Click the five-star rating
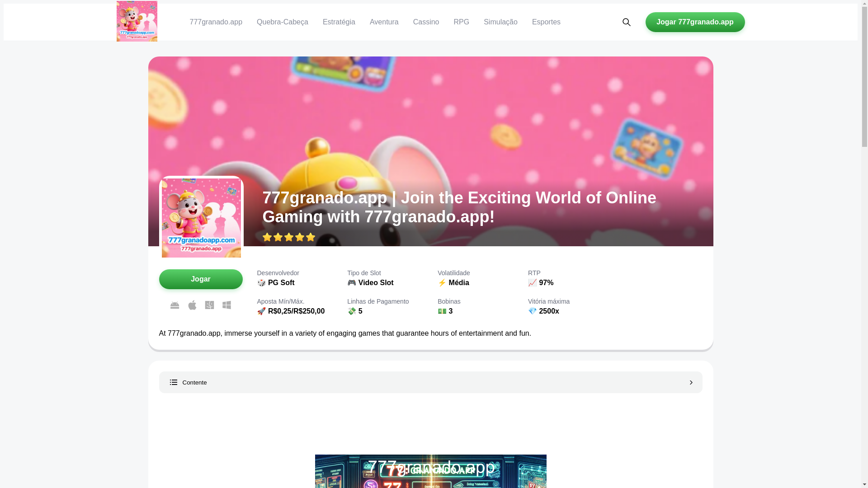The image size is (868, 488). tap(289, 237)
